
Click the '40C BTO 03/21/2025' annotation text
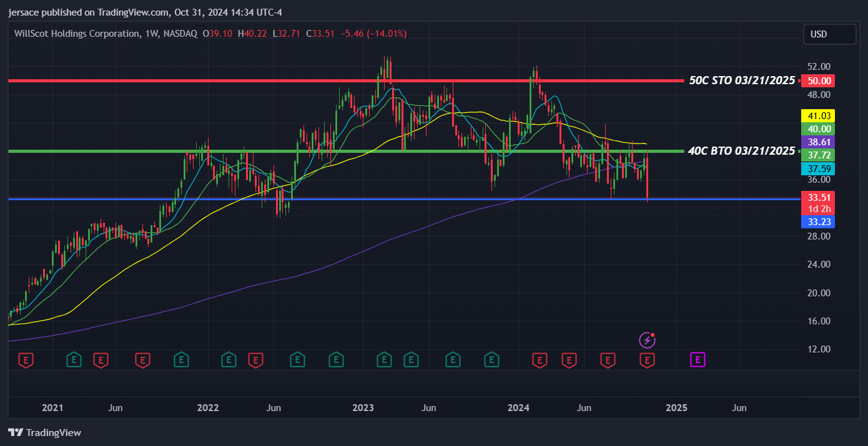pyautogui.click(x=741, y=151)
